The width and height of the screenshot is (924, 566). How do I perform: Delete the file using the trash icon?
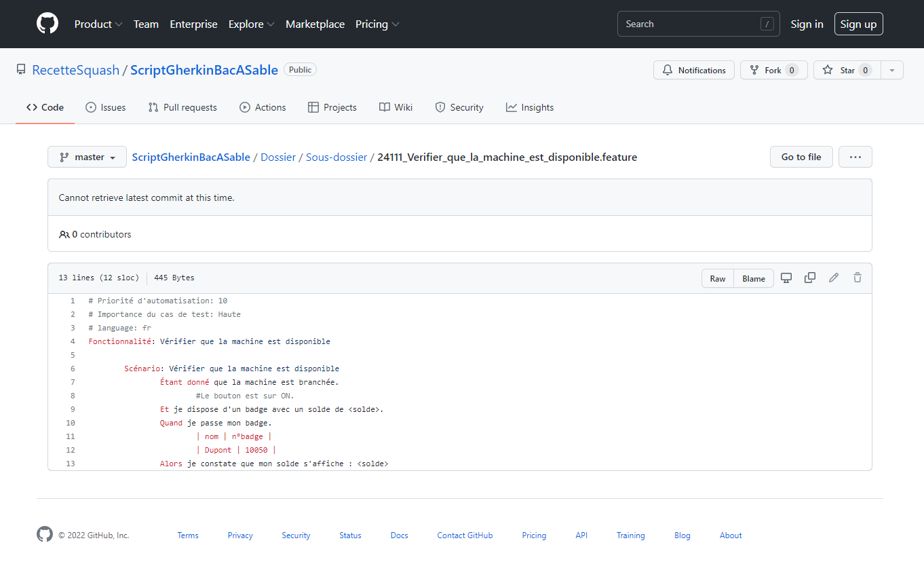[x=857, y=278]
